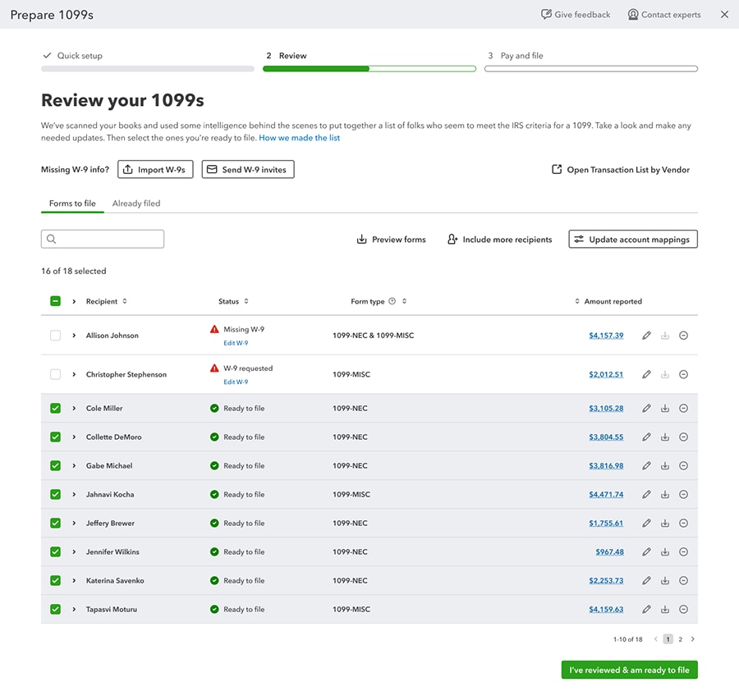This screenshot has height=700, width=739.
Task: Exclude Allison Johnson with the minus circle icon
Action: coord(683,336)
